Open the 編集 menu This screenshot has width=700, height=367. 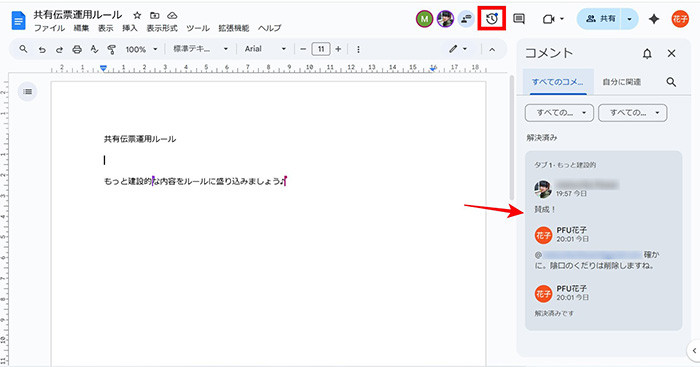pyautogui.click(x=81, y=28)
